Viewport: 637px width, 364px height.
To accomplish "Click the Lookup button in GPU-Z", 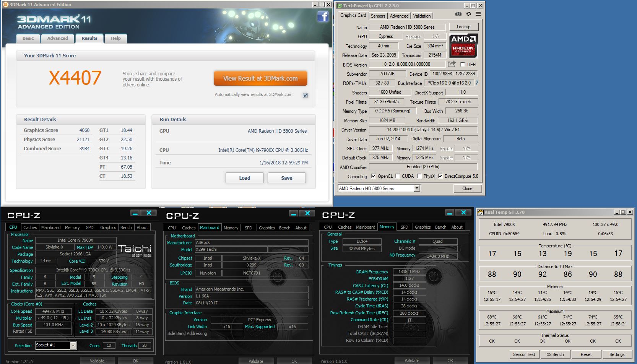I will [x=463, y=27].
